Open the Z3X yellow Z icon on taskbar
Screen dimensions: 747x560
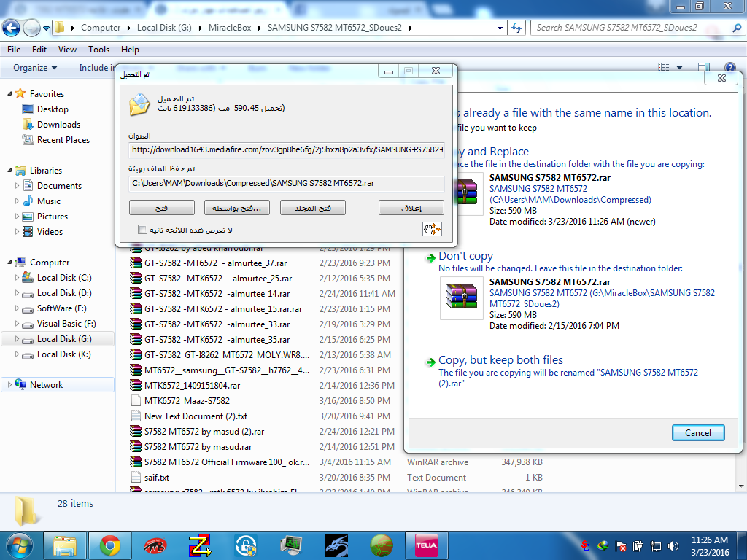(x=200, y=545)
